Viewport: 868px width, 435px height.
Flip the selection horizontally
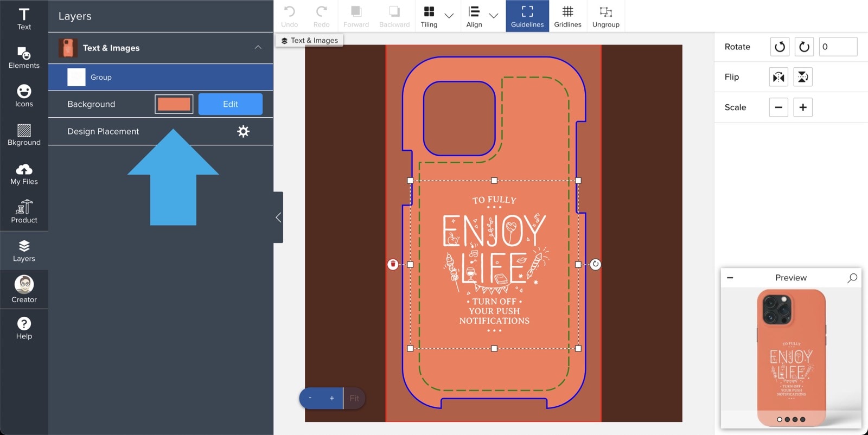pyautogui.click(x=778, y=77)
